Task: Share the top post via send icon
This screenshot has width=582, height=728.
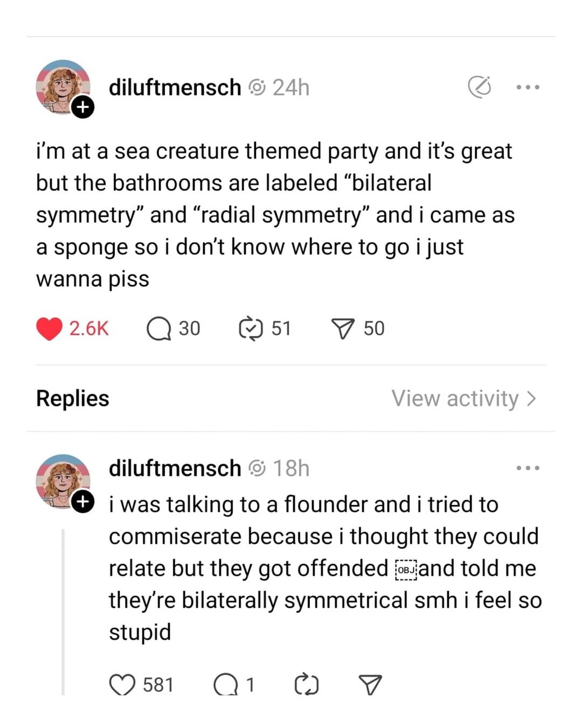Action: (343, 329)
